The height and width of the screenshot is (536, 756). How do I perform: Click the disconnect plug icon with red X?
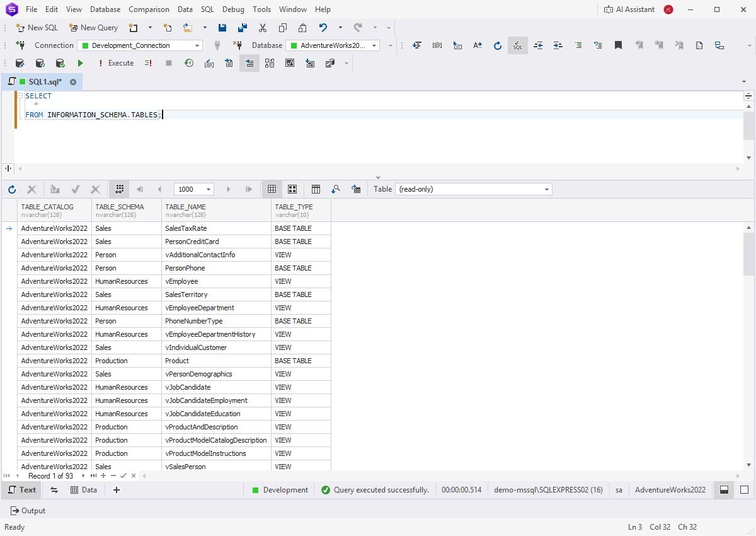238,45
